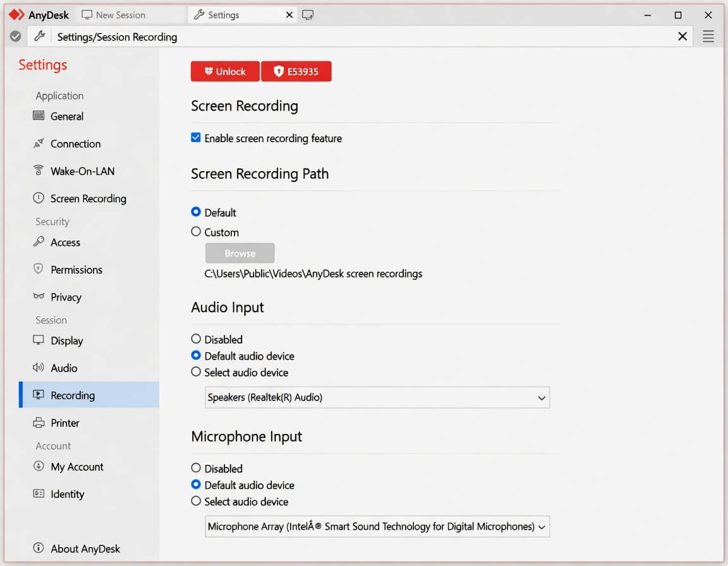Toggle Enable screen recording feature checkbox

coord(196,137)
